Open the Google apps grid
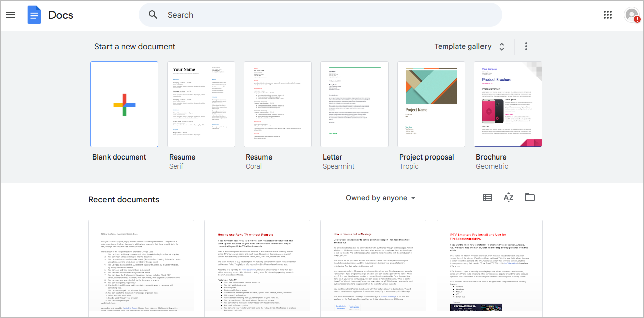The height and width of the screenshot is (318, 644). pyautogui.click(x=608, y=15)
